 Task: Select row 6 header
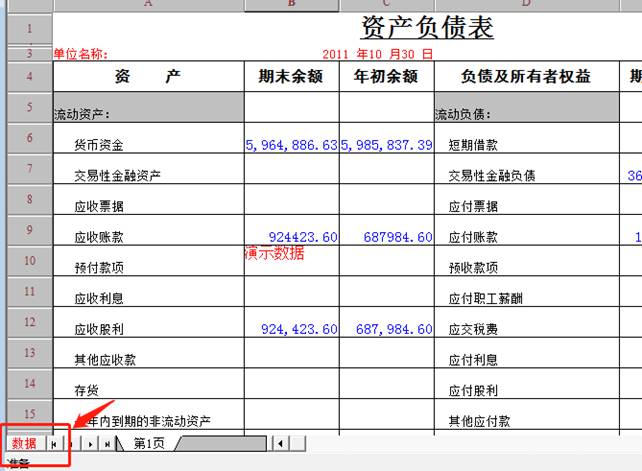click(29, 138)
